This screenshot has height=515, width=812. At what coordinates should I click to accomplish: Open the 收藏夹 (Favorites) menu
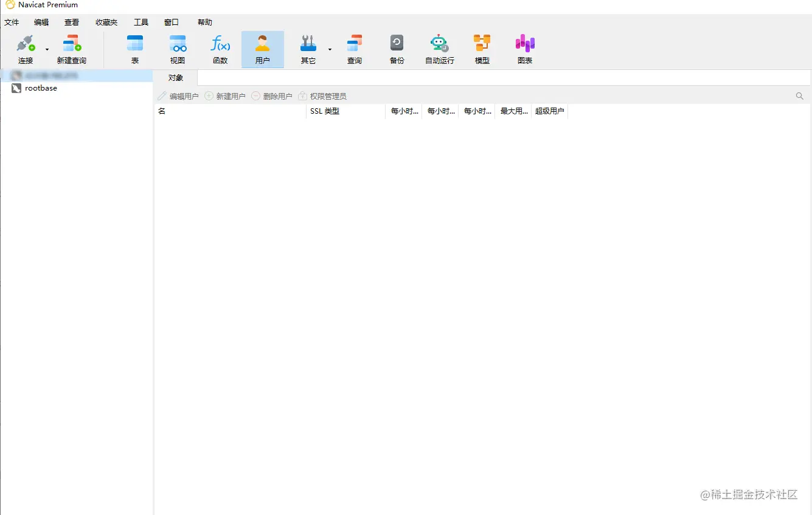pos(106,22)
